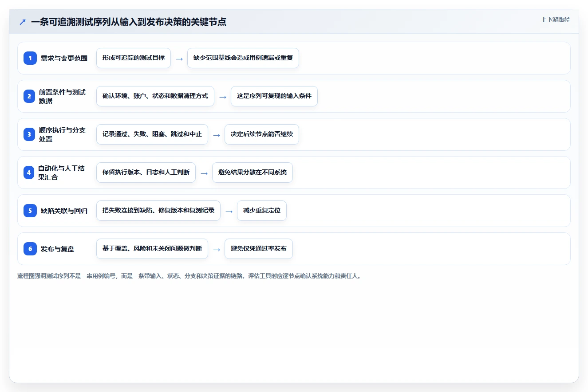Click the 把失败连接到缺陷、修复版本和复测记录 chip
Viewport: 588px width, 392px height.
[158, 211]
